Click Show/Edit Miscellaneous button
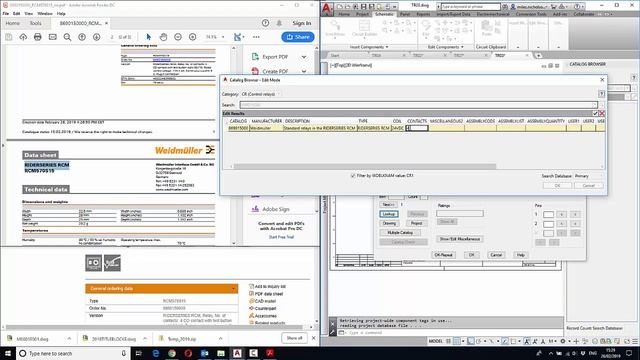Viewport: 640px width, 360px height. [460, 239]
